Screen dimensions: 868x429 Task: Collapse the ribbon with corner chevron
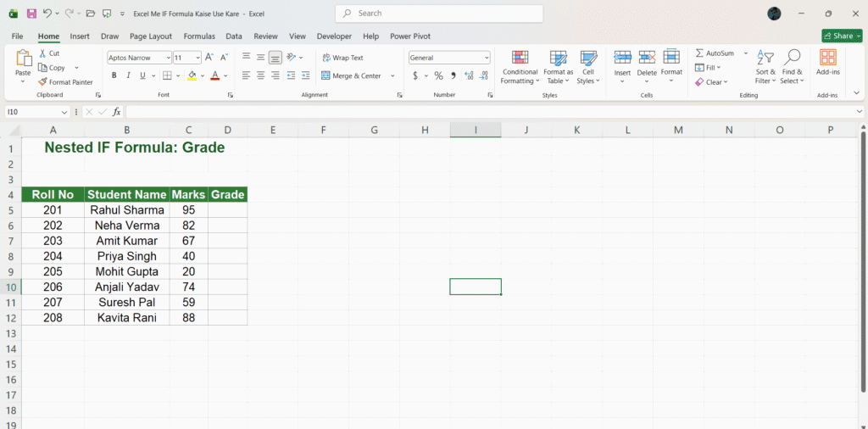pyautogui.click(x=856, y=93)
